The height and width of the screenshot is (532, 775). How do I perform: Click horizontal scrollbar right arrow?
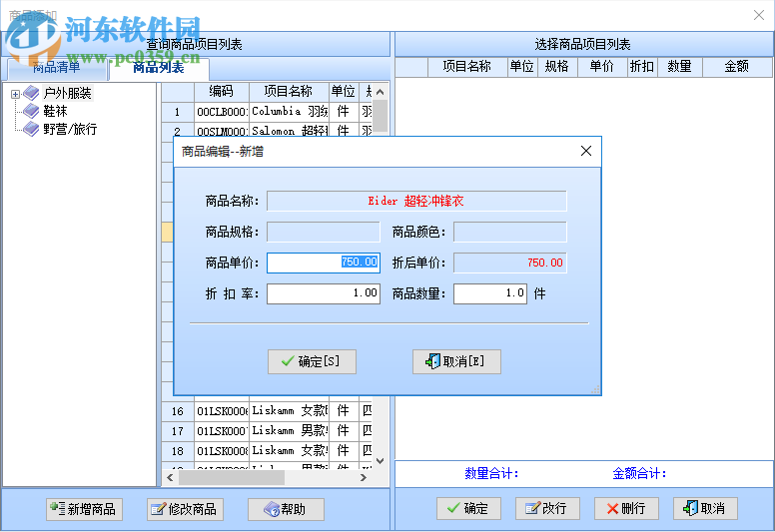[x=364, y=478]
